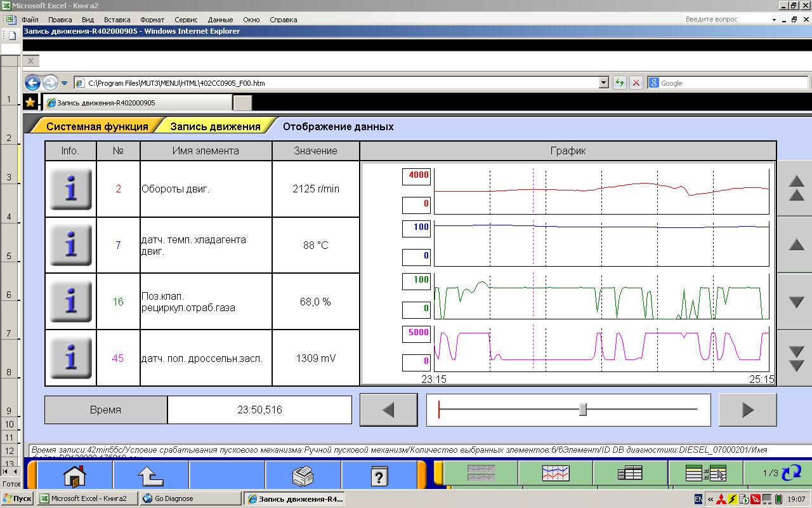
Task: Click the go-up-level arrow icon
Action: [x=151, y=474]
